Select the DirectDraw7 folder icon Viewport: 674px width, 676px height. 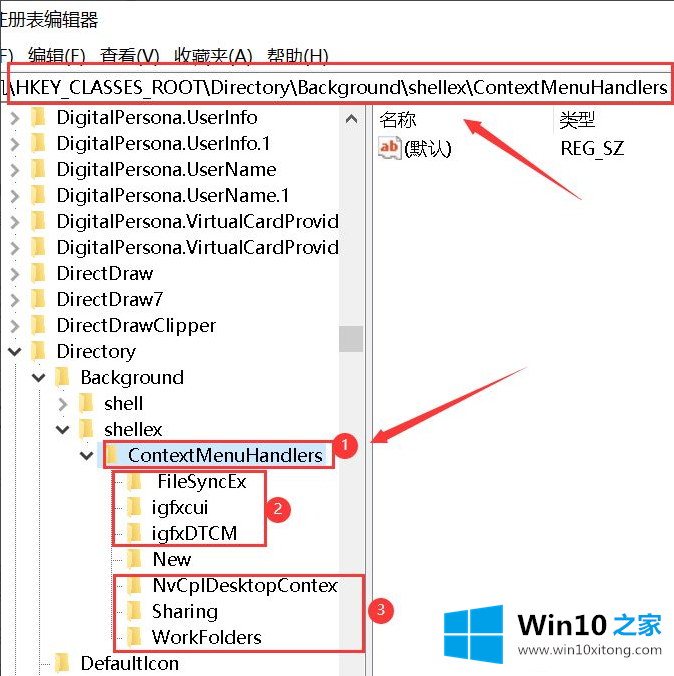tap(38, 299)
